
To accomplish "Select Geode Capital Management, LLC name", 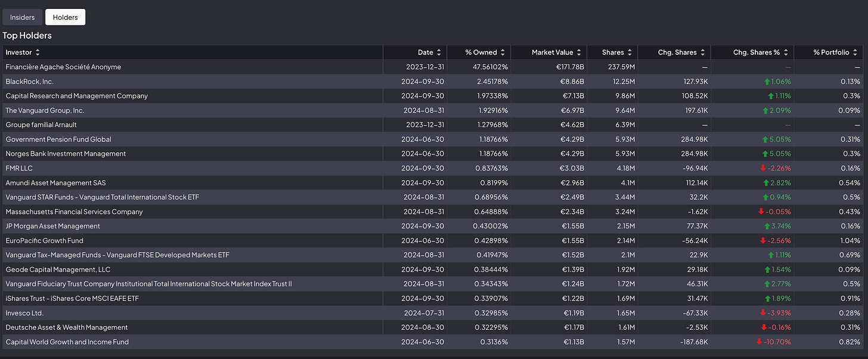I will pos(58,270).
